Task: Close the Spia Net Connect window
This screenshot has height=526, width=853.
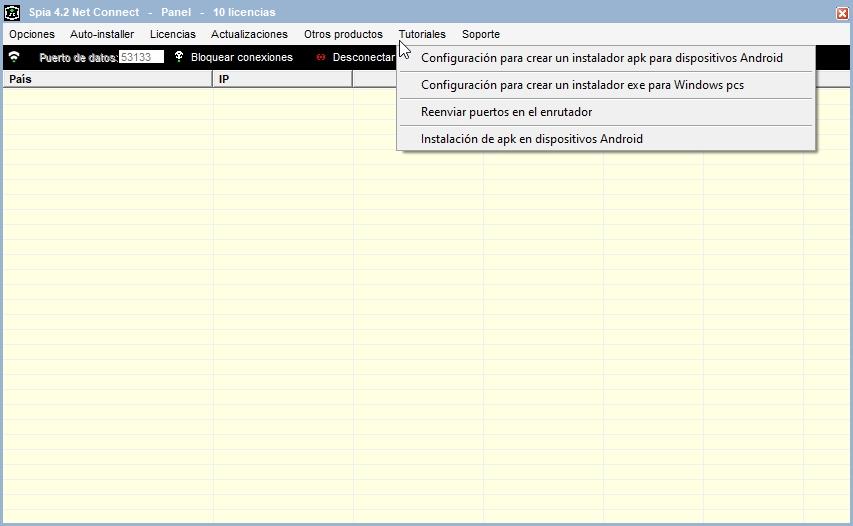Action: point(842,13)
